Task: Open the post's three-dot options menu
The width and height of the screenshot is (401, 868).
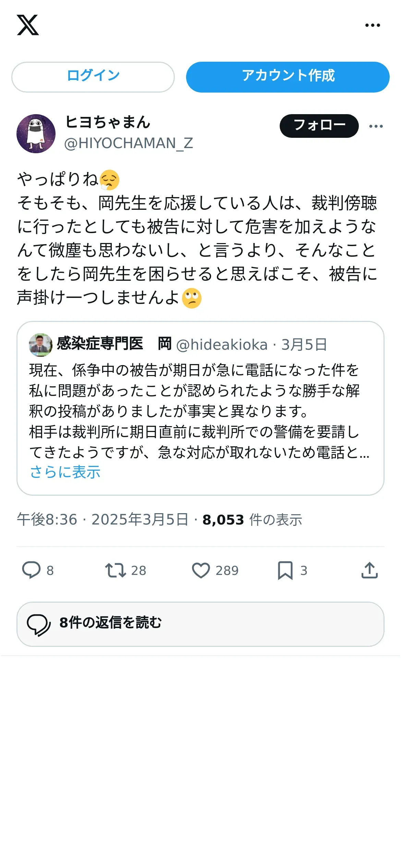Action: 376,126
